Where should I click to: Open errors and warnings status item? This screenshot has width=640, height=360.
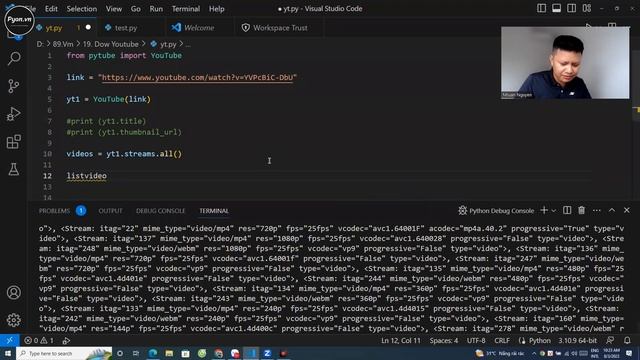coord(39,340)
